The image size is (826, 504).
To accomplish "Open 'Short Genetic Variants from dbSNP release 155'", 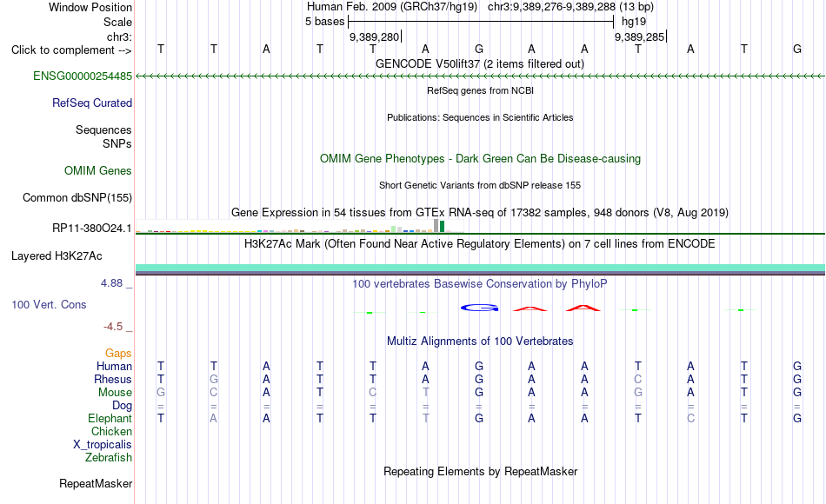I will point(480,185).
